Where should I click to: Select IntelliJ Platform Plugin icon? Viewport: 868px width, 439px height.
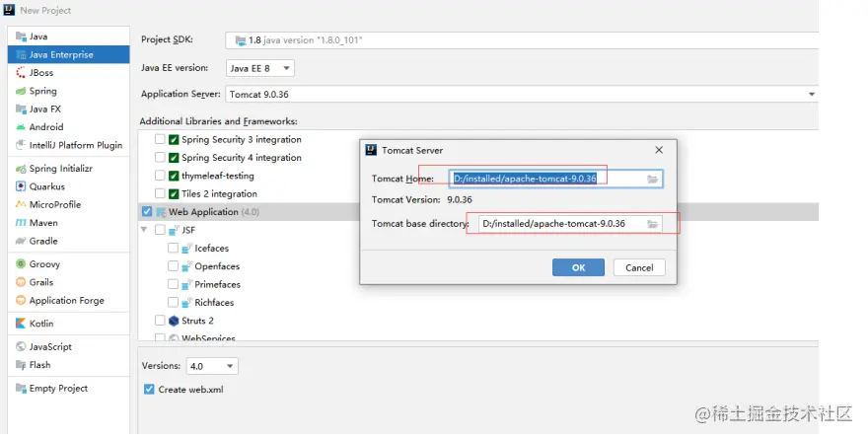[21, 145]
